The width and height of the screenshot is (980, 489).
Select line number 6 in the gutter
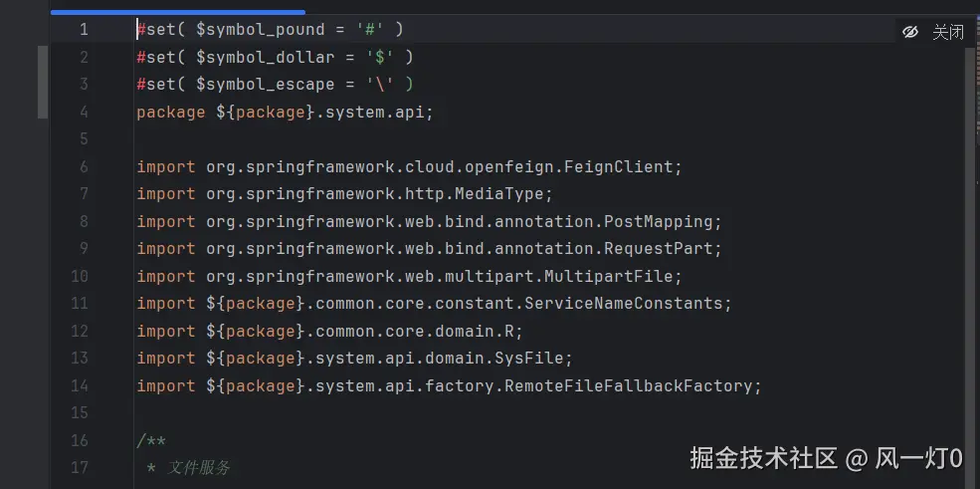click(x=84, y=166)
